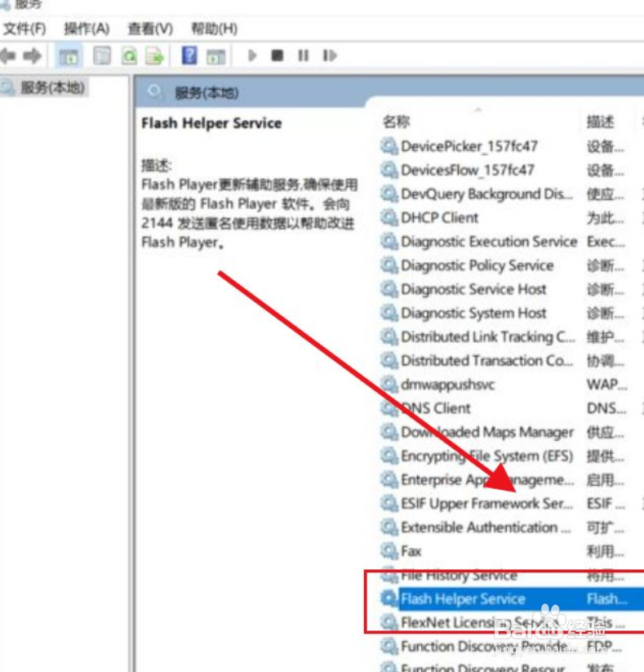
Task: Select Encrypting File System (EFS) service
Action: pos(486,456)
